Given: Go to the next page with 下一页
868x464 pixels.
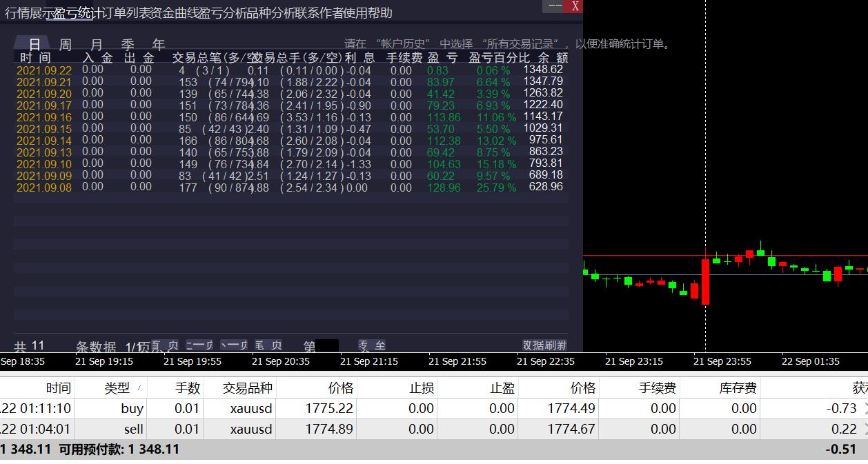Looking at the screenshot, I should (235, 345).
